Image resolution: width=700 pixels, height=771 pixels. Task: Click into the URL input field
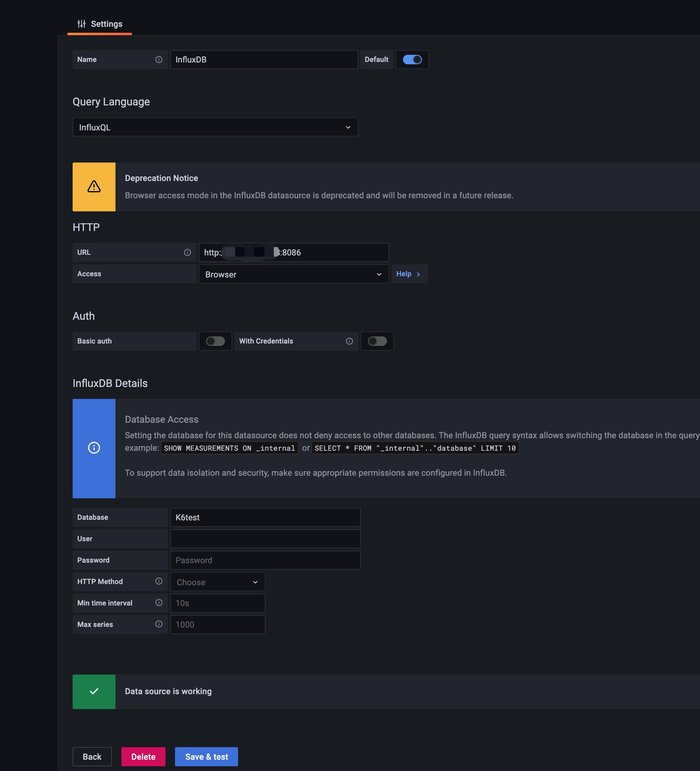[x=294, y=252]
